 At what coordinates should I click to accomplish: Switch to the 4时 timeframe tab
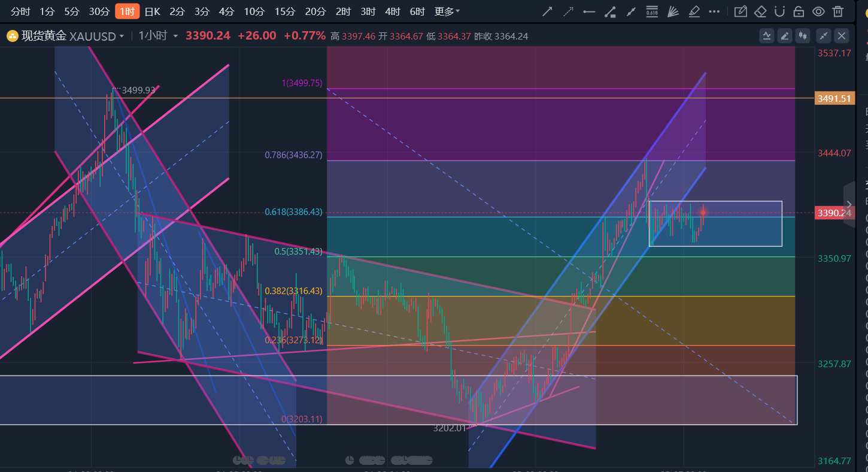coord(392,11)
